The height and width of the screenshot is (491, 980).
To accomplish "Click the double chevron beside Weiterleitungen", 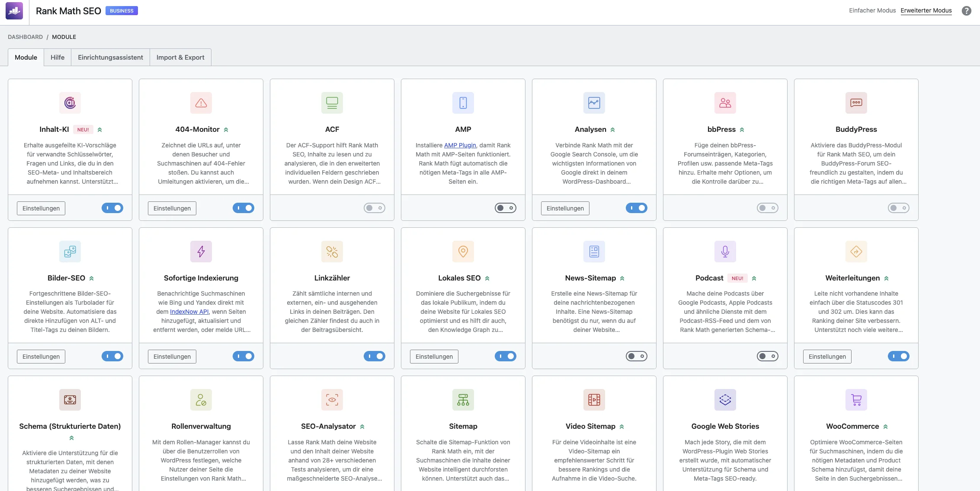I will [x=887, y=278].
